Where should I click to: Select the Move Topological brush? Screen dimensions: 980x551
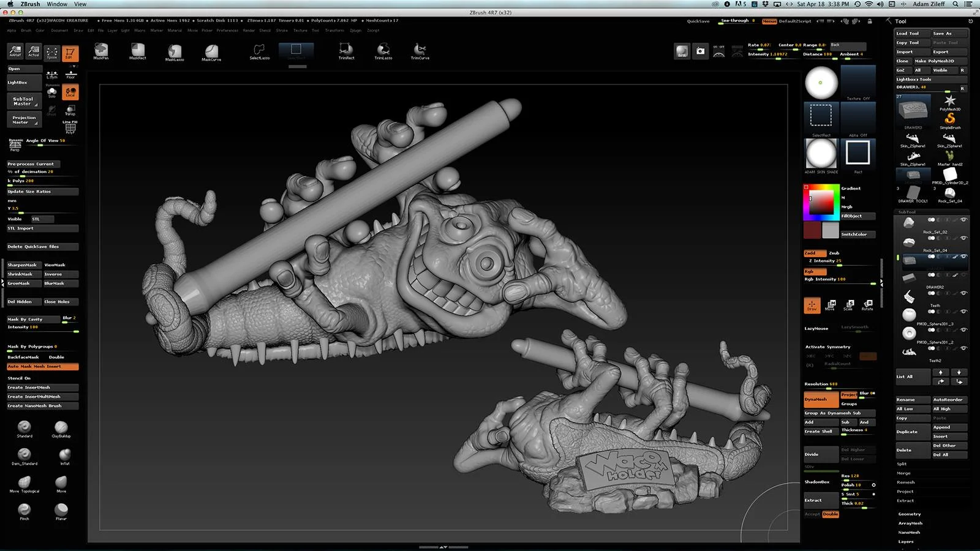[x=24, y=484]
